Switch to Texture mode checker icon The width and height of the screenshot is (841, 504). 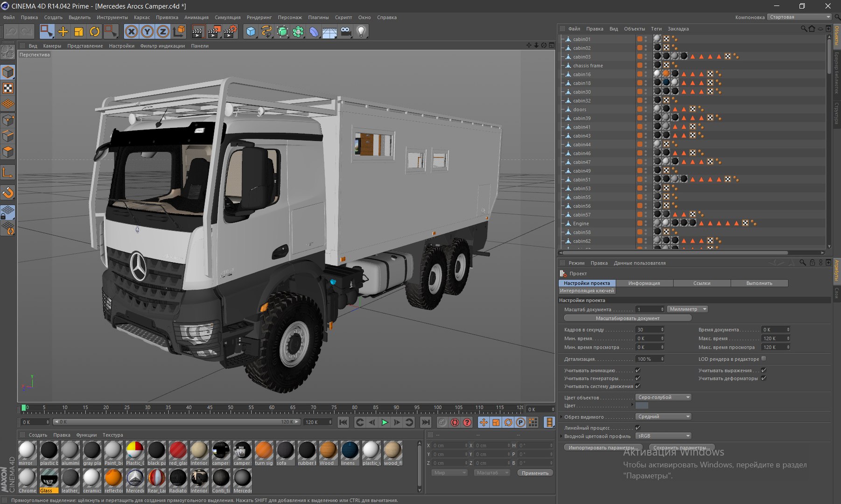[8, 88]
